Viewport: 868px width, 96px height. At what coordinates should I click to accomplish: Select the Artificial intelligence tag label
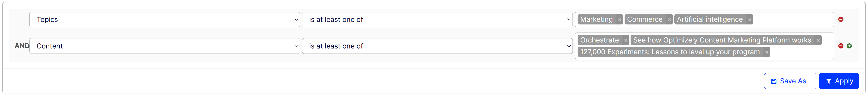click(x=710, y=20)
